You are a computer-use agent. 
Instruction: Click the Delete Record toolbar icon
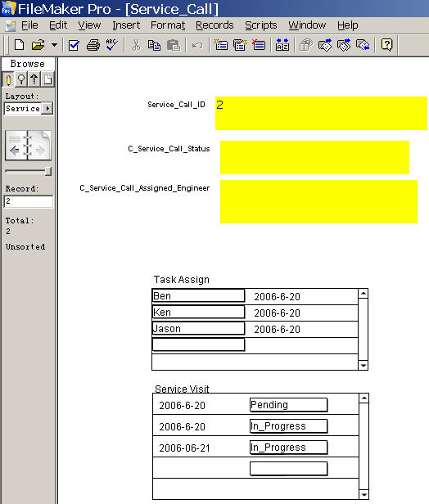(259, 45)
